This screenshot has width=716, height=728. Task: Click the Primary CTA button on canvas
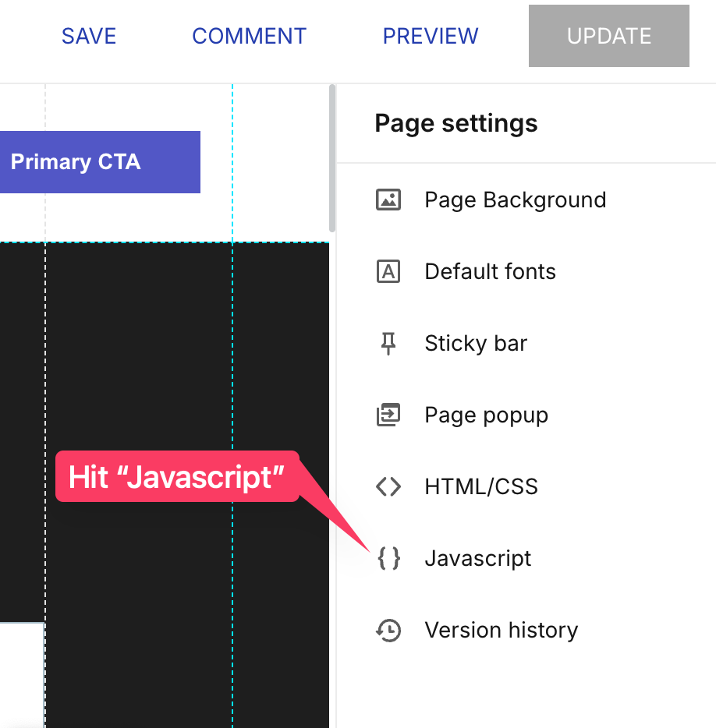100,162
